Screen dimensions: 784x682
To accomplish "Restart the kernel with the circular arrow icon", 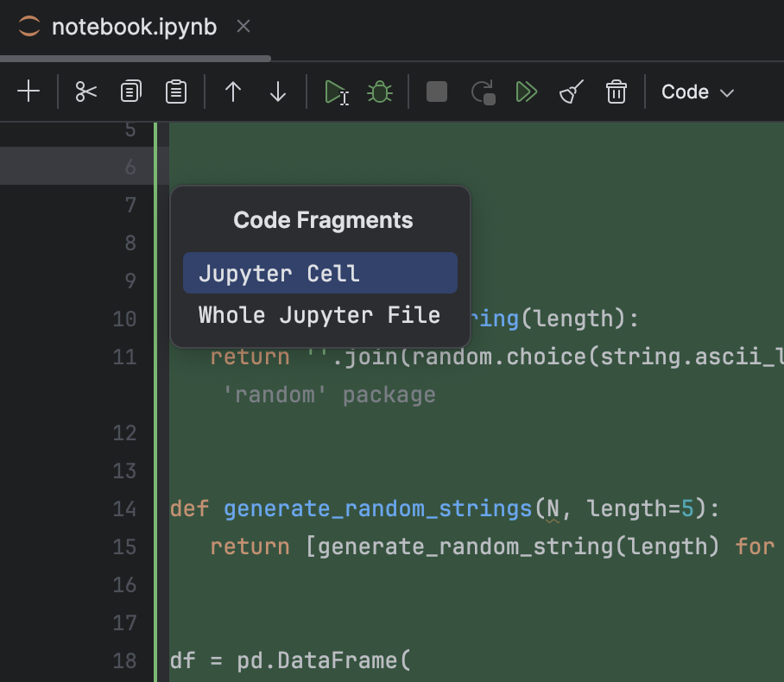I will [x=483, y=92].
